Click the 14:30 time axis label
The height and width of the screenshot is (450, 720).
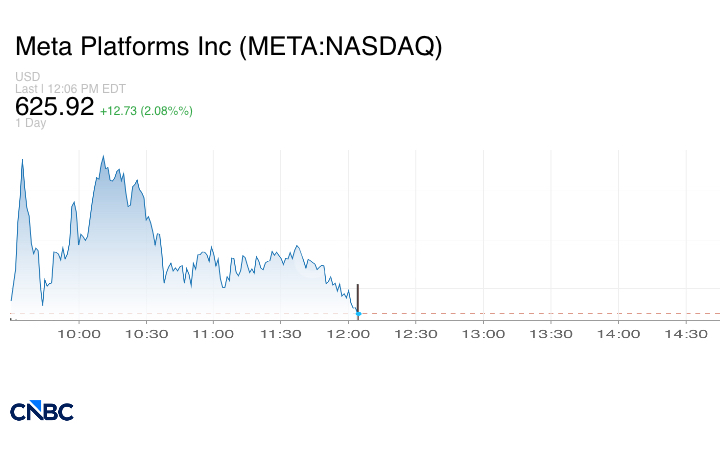coord(686,334)
